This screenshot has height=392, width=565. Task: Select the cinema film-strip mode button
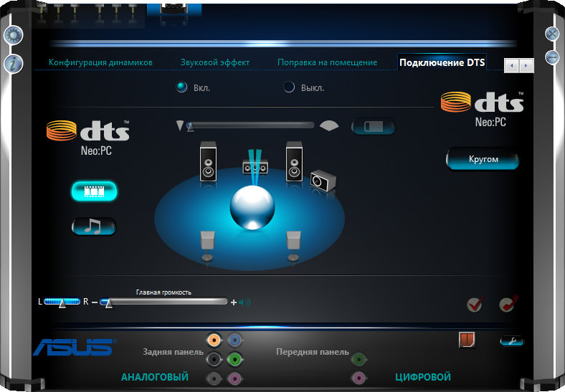pyautogui.click(x=94, y=191)
